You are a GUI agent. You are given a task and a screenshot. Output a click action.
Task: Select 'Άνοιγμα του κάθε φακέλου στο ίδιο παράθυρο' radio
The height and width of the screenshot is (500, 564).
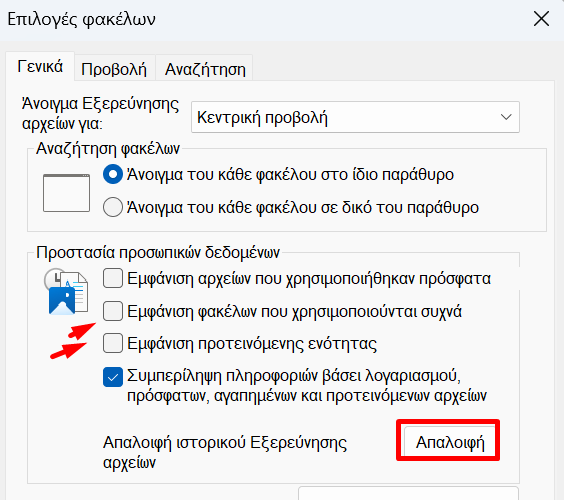point(113,174)
